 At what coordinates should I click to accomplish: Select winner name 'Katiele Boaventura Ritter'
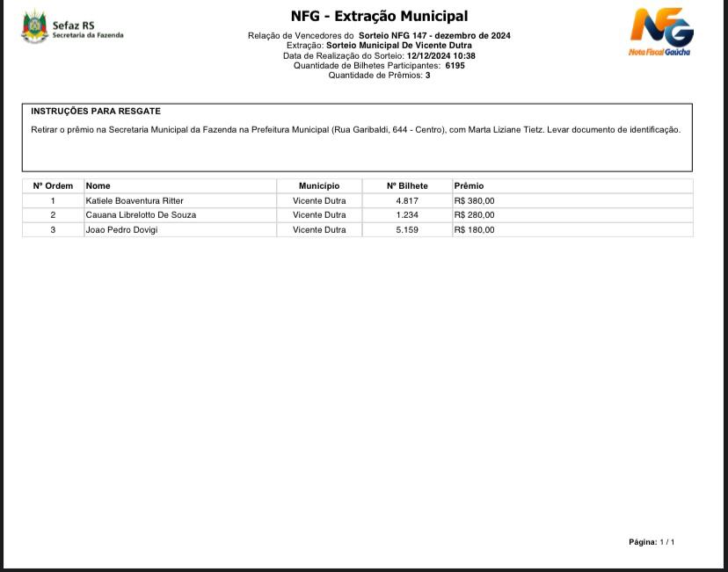(x=135, y=201)
